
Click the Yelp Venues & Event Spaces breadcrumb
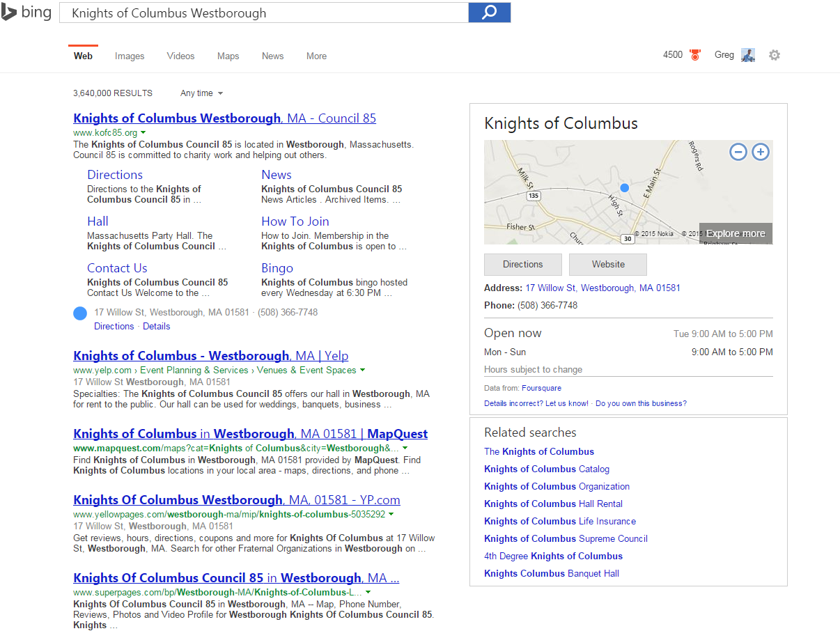click(306, 370)
